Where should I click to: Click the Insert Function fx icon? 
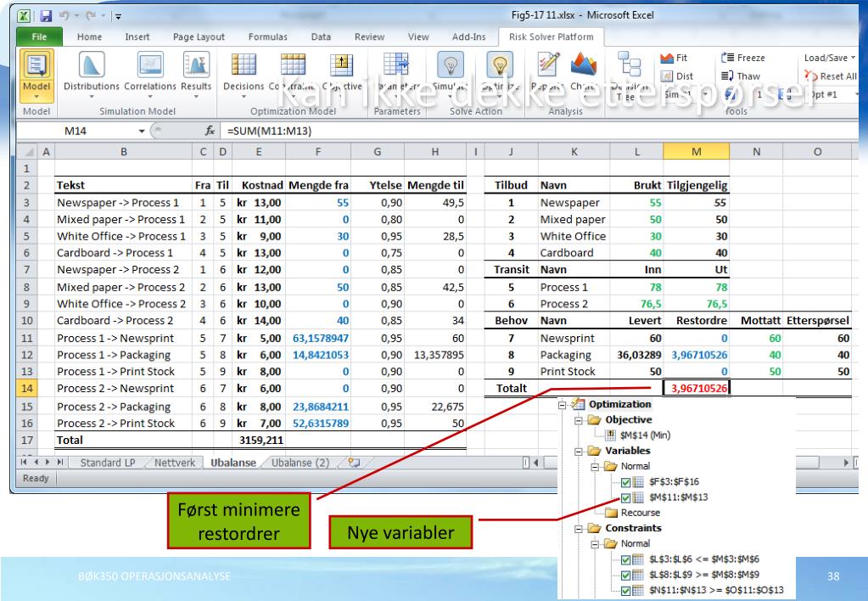coord(210,131)
